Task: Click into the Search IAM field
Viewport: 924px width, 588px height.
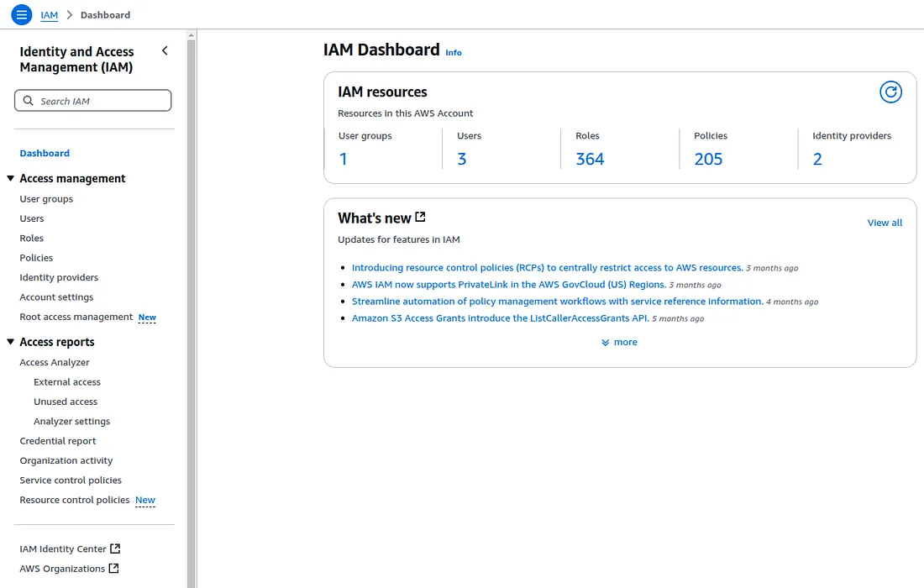Action: 93,101
